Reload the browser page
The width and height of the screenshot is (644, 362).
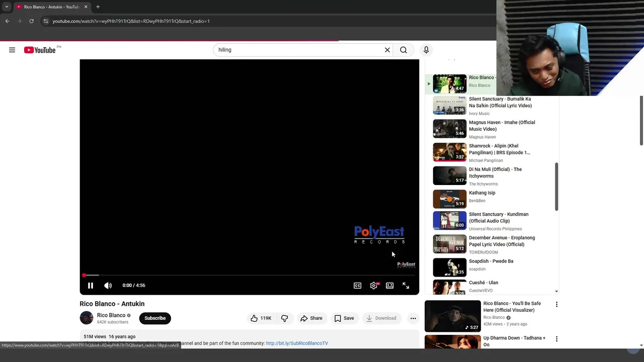(31, 21)
